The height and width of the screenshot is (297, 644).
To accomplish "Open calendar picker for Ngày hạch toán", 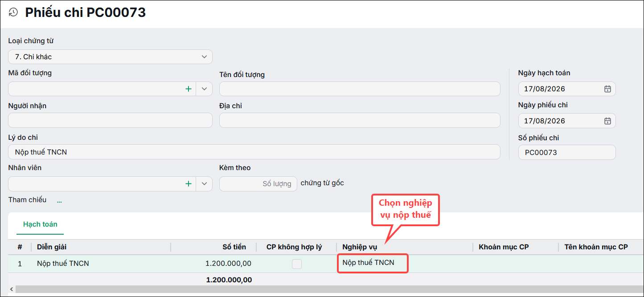I will pos(607,89).
